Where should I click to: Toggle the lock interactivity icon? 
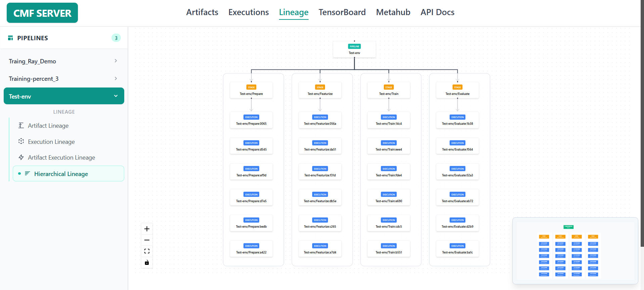point(147,263)
